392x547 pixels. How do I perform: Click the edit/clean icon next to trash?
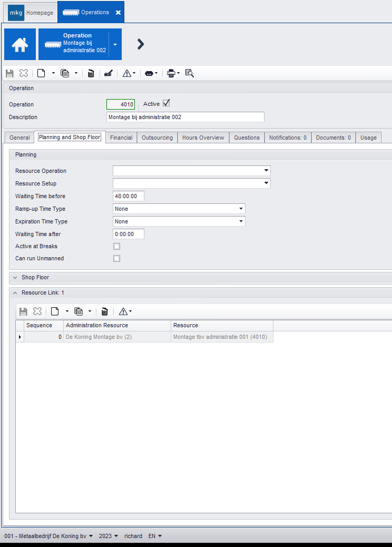[x=109, y=73]
